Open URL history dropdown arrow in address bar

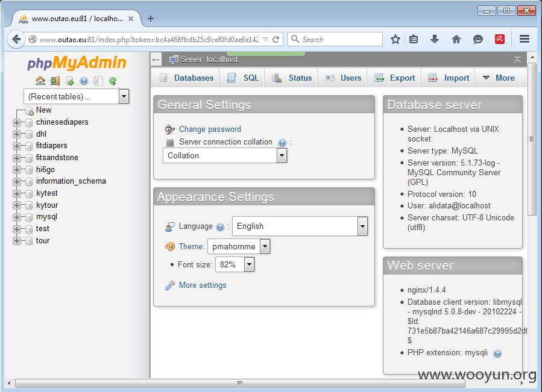265,39
